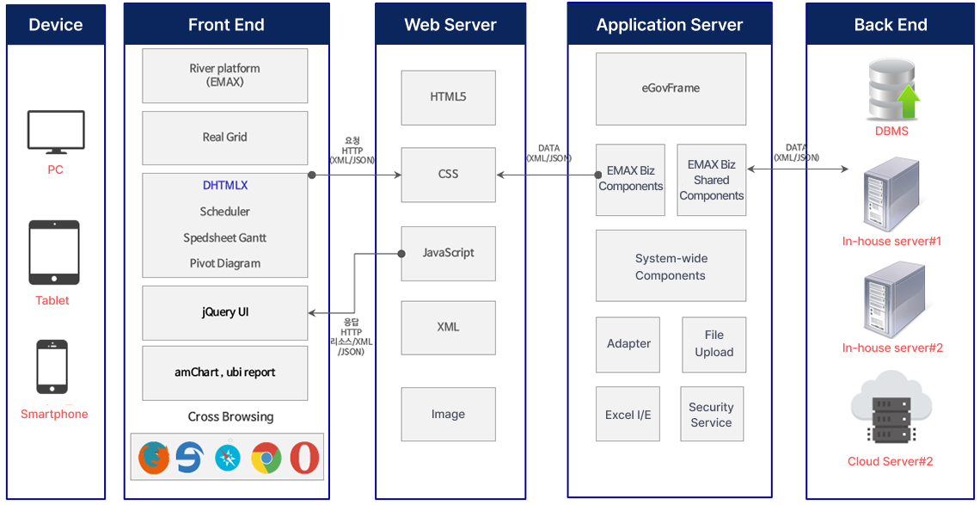Click the Cross Browsing label
Image resolution: width=980 pixels, height=505 pixels.
[x=230, y=416]
